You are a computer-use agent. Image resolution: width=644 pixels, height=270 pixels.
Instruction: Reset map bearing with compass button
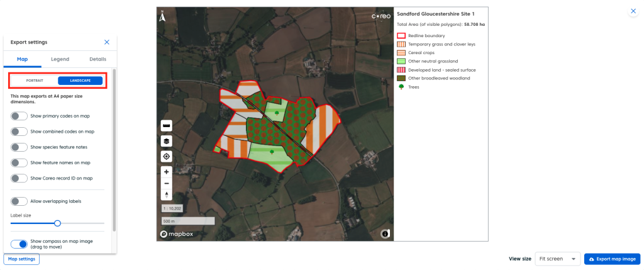point(167,194)
